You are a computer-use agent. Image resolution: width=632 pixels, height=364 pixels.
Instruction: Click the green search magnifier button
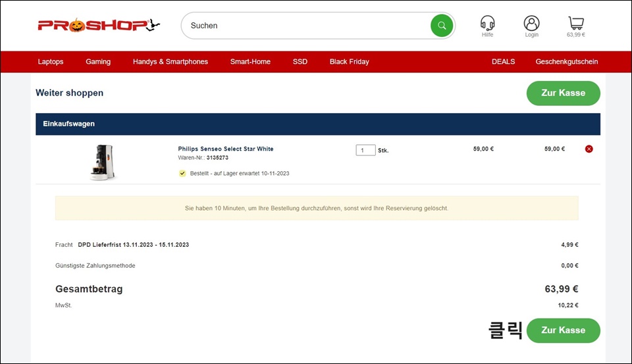442,26
